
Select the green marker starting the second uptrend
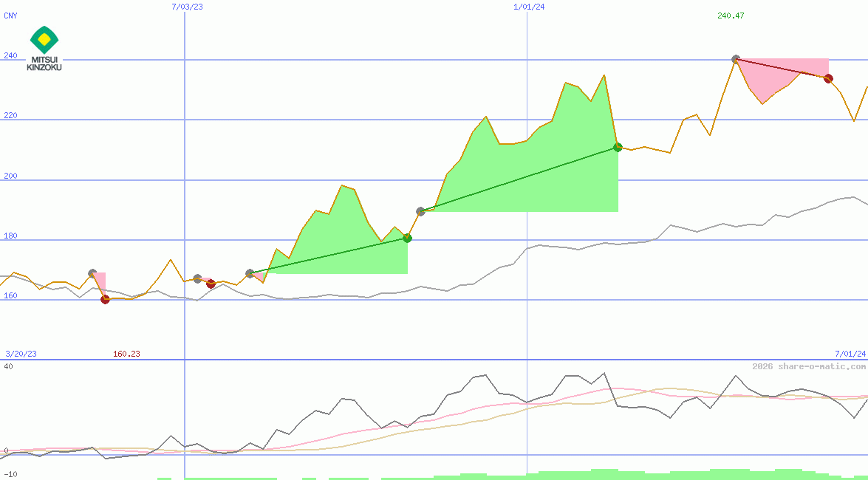617,148
